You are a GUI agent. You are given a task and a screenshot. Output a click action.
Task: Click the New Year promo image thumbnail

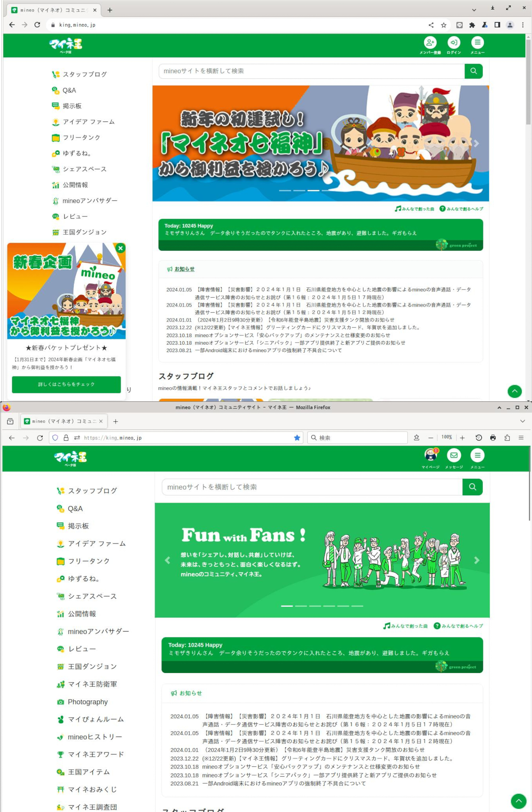pyautogui.click(x=66, y=291)
